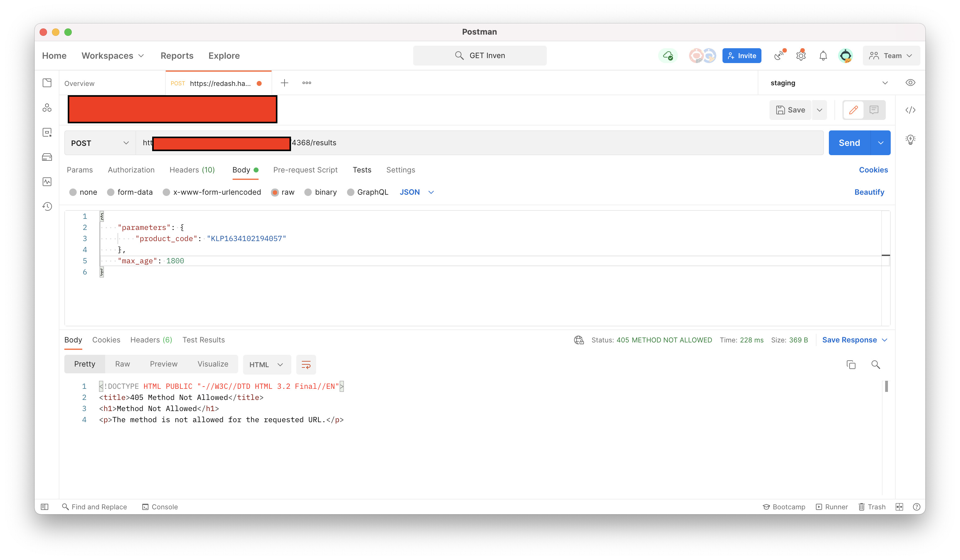Viewport: 960px width, 560px height.
Task: Switch to the response Raw view
Action: coord(122,364)
